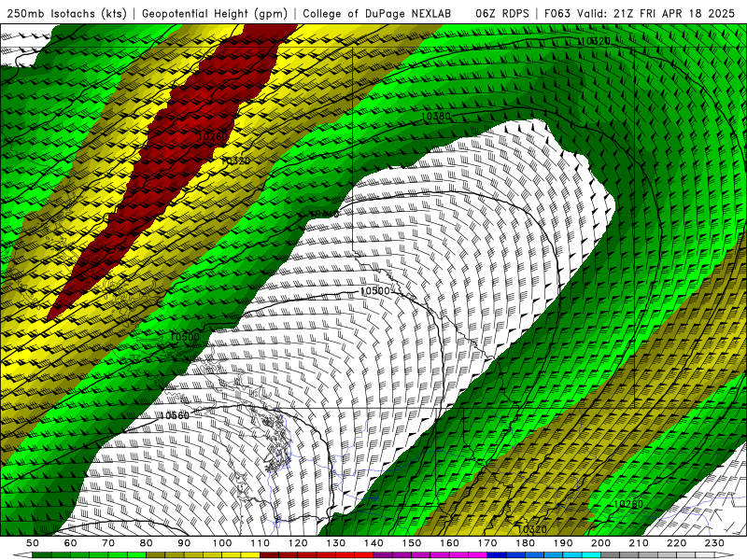Click the 'Valid: 21Z FRI APR 18 2025' text
Viewport: 747px width, 560px height.
point(656,13)
